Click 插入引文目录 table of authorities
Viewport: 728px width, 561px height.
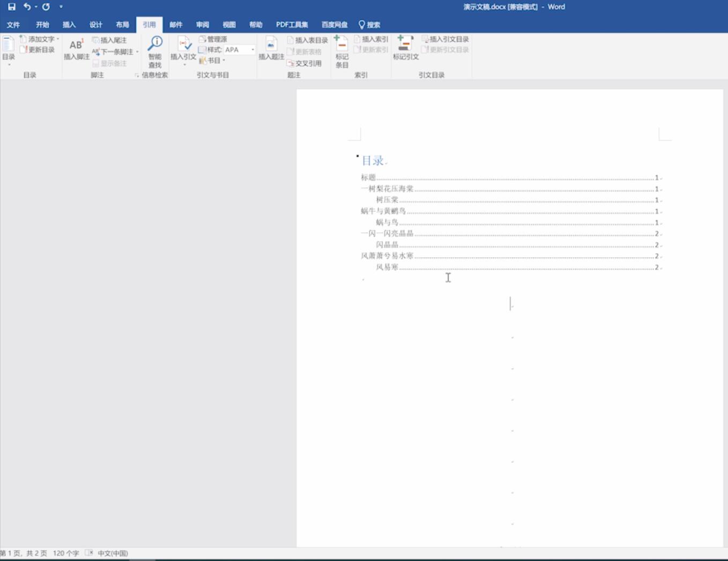coord(445,39)
